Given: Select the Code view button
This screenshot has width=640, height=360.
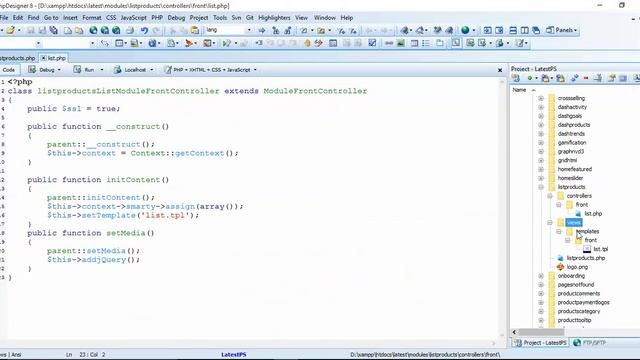Looking at the screenshot, I should pos(9,70).
